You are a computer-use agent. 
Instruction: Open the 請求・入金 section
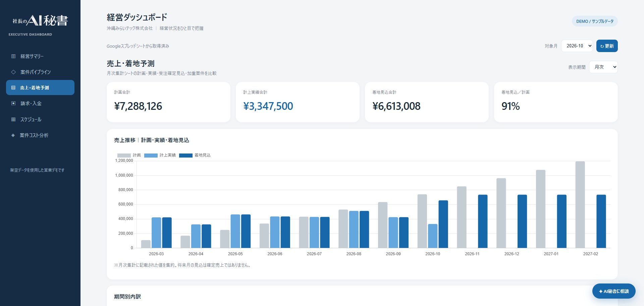40,103
